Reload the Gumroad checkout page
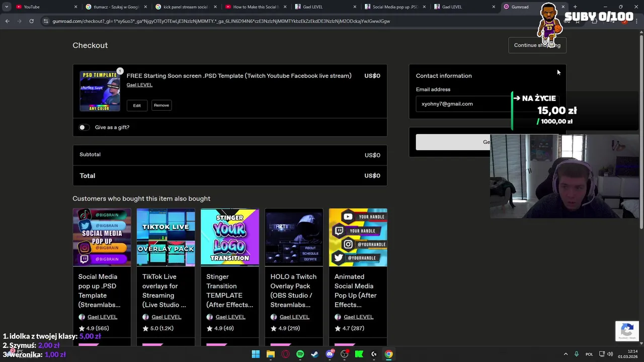This screenshot has width=644, height=362. [x=31, y=21]
